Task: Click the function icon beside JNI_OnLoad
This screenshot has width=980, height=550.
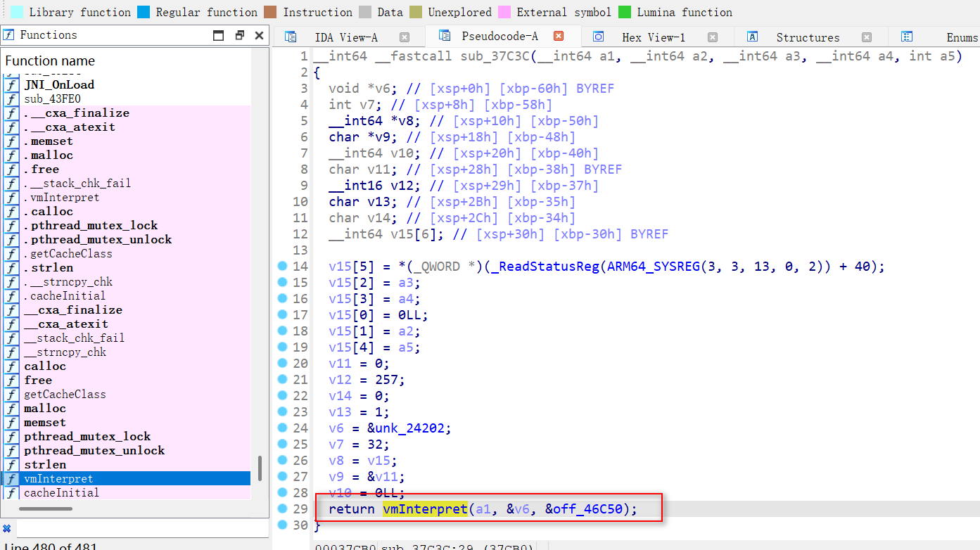Action: pos(11,84)
